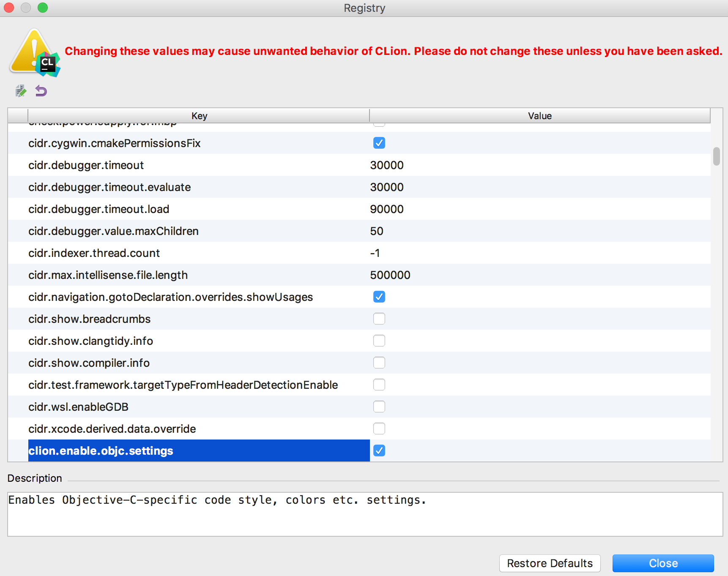Toggle cidr.cygwin.cmakePermissionsFix checkbox
Viewport: 728px width, 576px height.
[379, 143]
